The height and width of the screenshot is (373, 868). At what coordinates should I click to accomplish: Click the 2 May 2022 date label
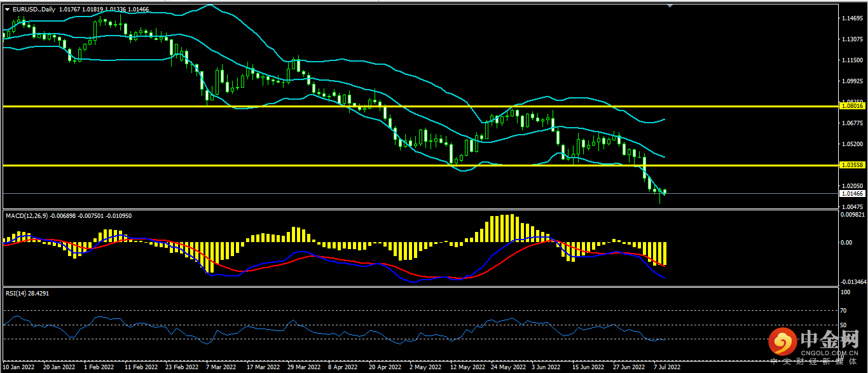[x=425, y=367]
